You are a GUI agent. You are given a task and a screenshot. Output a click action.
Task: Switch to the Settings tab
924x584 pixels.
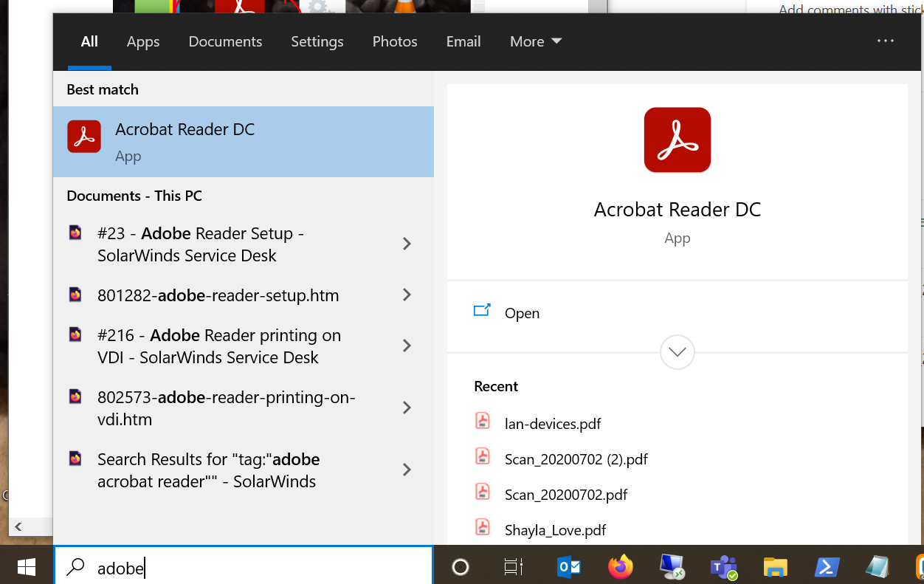(x=317, y=41)
